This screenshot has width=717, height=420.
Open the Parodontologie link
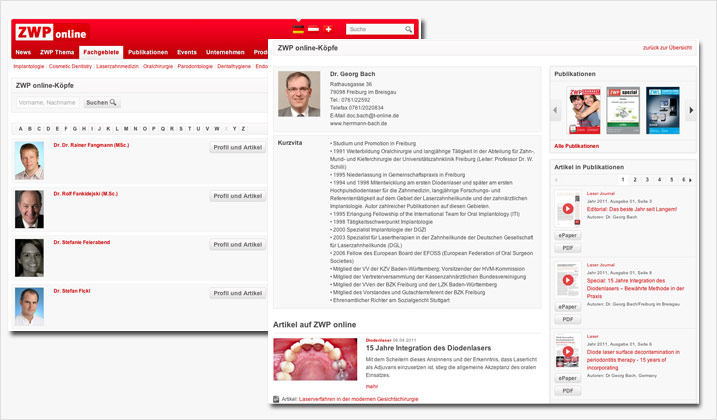(195, 66)
